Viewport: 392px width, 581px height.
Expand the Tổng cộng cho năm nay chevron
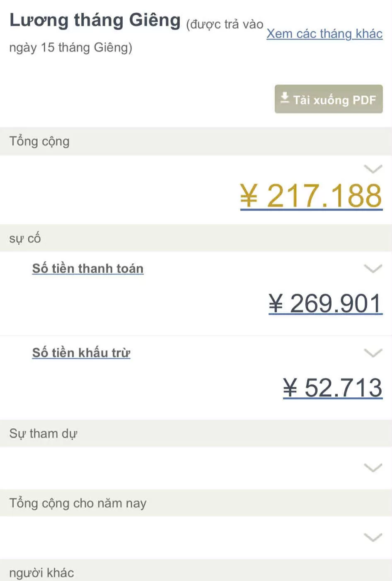click(373, 537)
